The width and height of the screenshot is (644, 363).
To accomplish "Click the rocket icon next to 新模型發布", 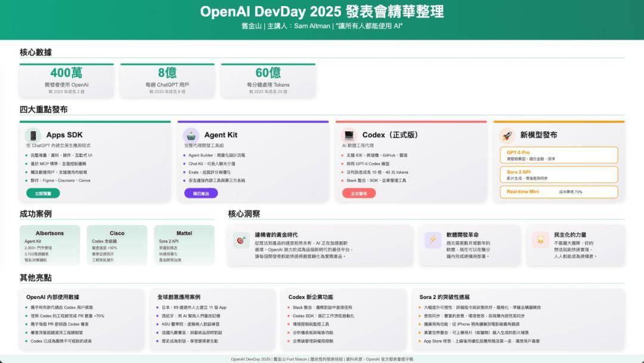I will pos(507,136).
